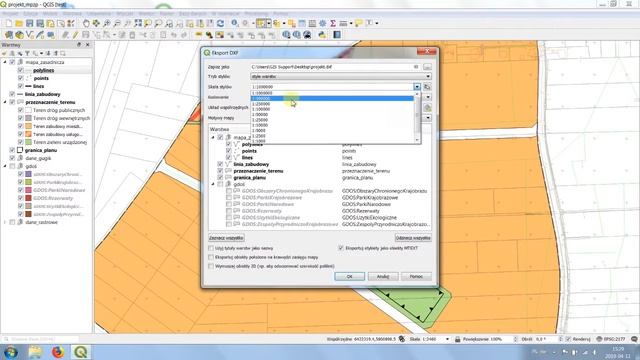Open the Kodowanie dropdown arrow

point(428,97)
